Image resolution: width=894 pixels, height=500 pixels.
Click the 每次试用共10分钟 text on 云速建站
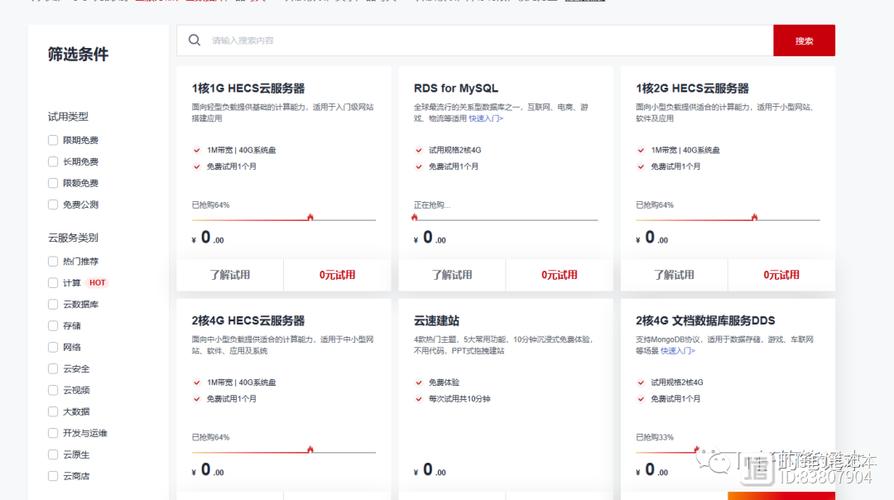tap(460, 399)
